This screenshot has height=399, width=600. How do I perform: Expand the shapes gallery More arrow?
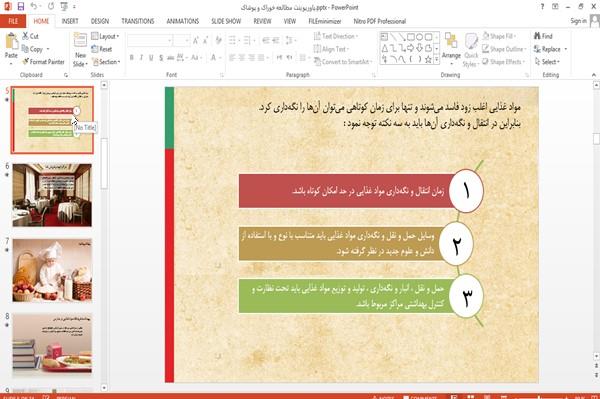click(437, 60)
